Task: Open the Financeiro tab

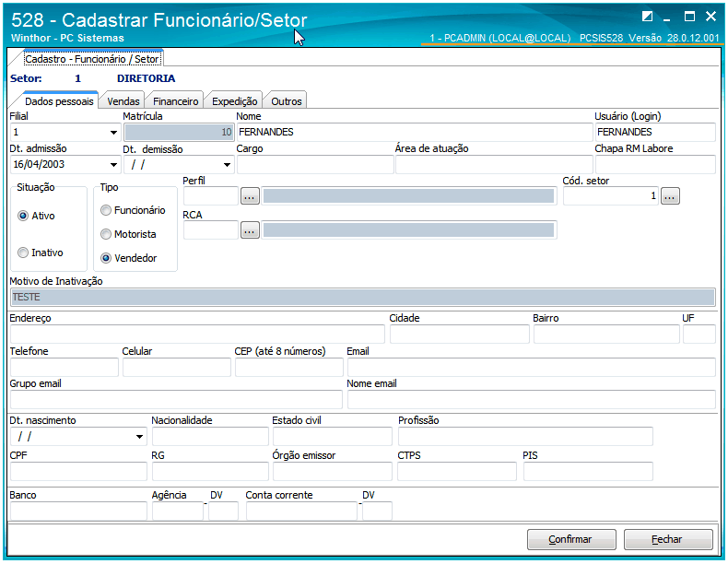Action: [175, 101]
